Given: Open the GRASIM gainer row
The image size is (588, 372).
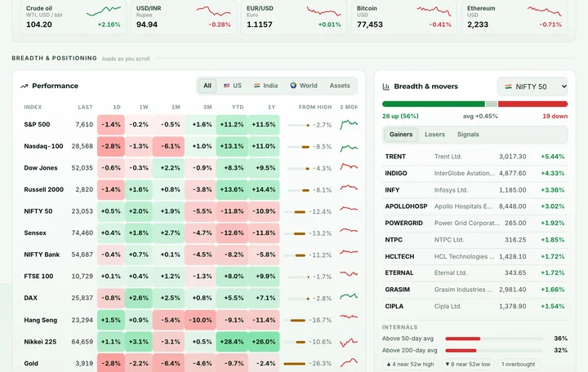Looking at the screenshot, I should (474, 290).
